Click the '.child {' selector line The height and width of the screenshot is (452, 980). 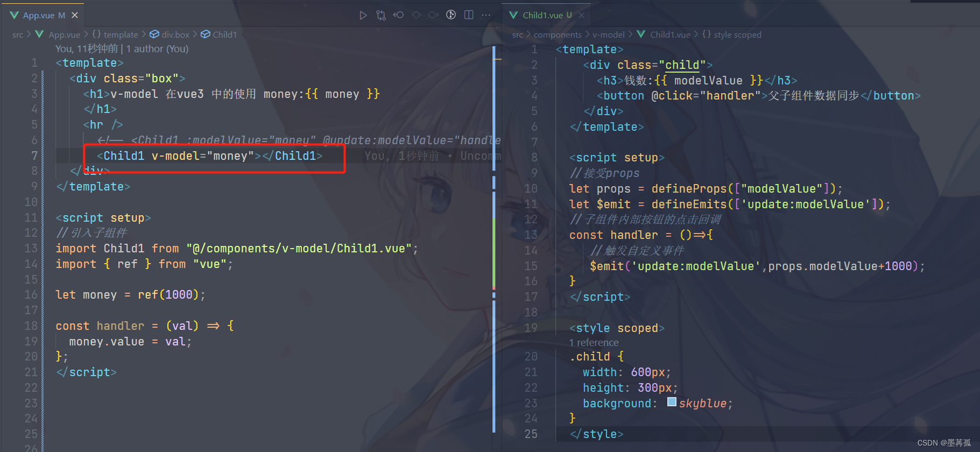(596, 357)
